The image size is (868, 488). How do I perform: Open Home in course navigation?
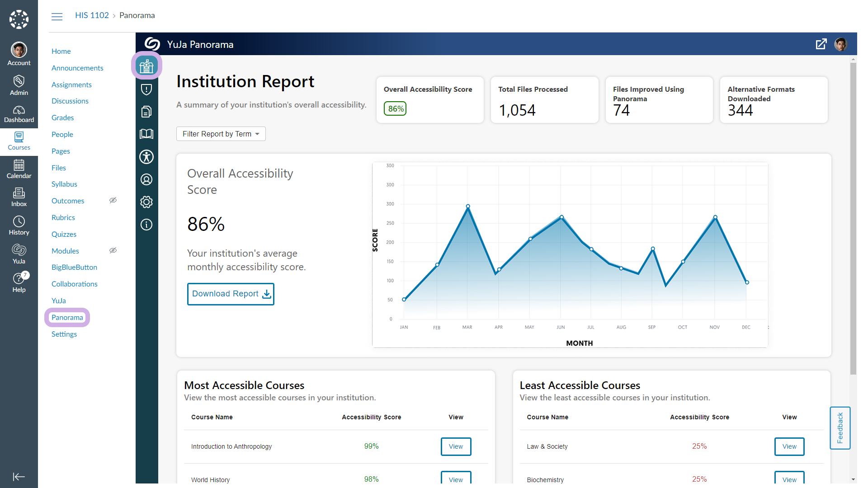coord(61,51)
